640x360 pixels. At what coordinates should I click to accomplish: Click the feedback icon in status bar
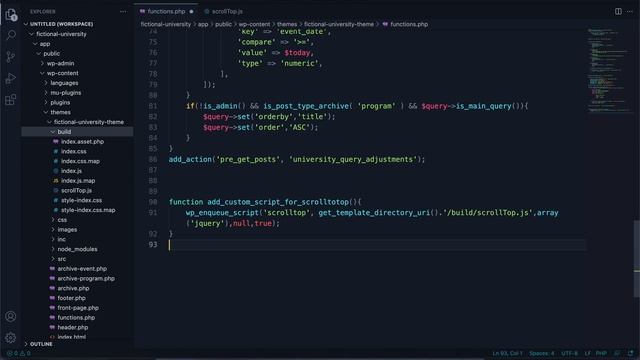click(617, 353)
